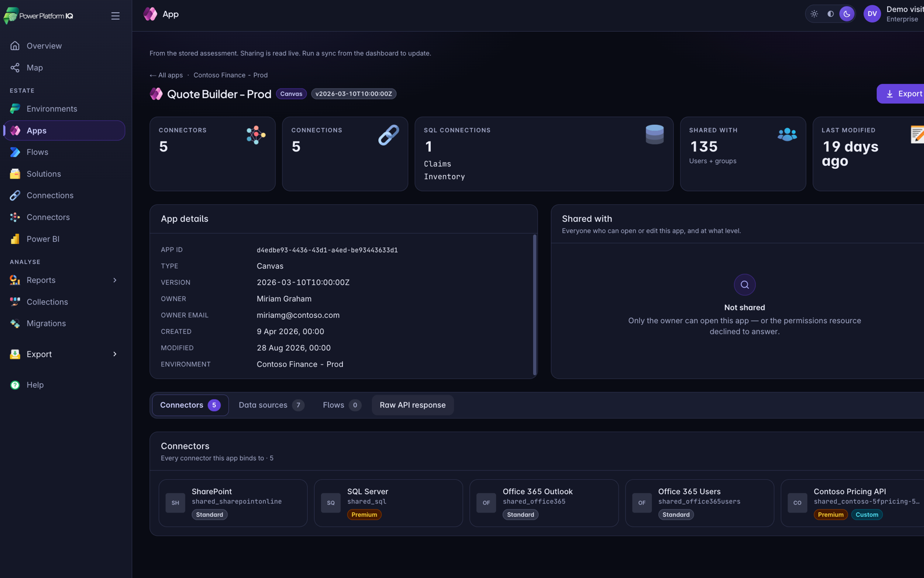Click the chain link icon on Connections card
This screenshot has height=578, width=924.
tap(389, 135)
